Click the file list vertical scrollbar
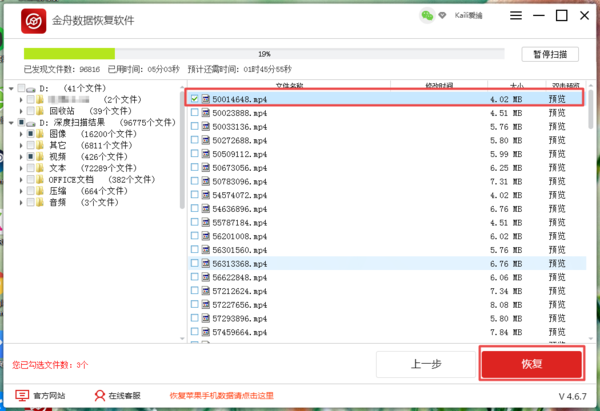The height and width of the screenshot is (411, 600). (x=590, y=109)
